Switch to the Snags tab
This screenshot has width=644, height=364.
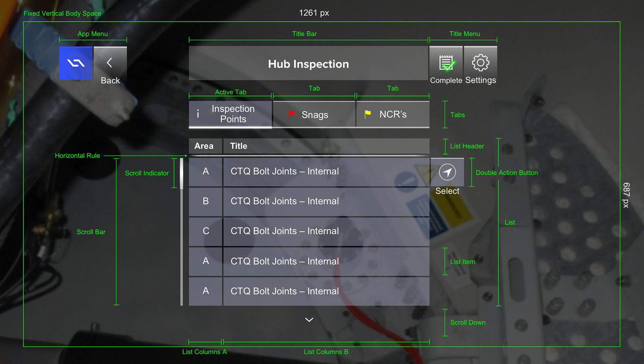click(x=314, y=115)
